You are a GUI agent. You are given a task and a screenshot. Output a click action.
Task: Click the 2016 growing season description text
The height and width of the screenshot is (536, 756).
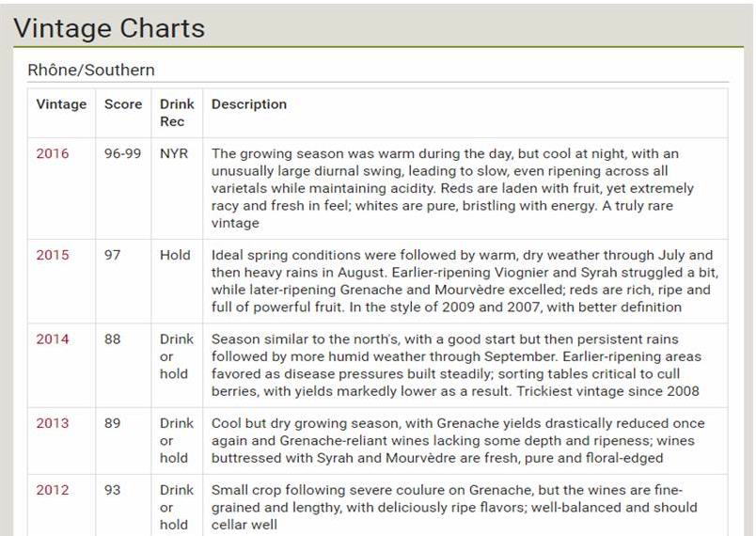[x=452, y=188]
